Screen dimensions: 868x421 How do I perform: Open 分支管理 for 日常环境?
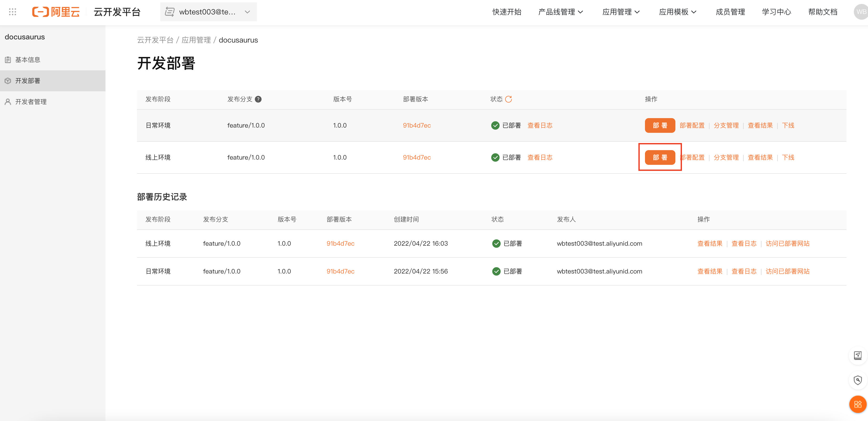pos(726,125)
